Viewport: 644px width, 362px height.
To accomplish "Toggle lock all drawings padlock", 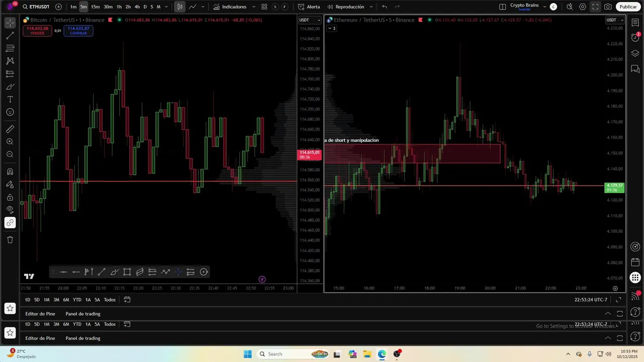I will point(10,197).
